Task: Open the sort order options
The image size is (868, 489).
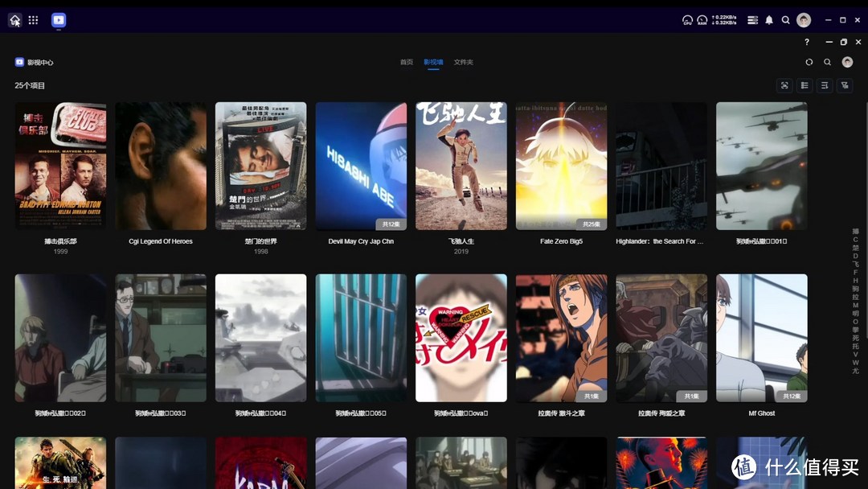Action: click(825, 85)
